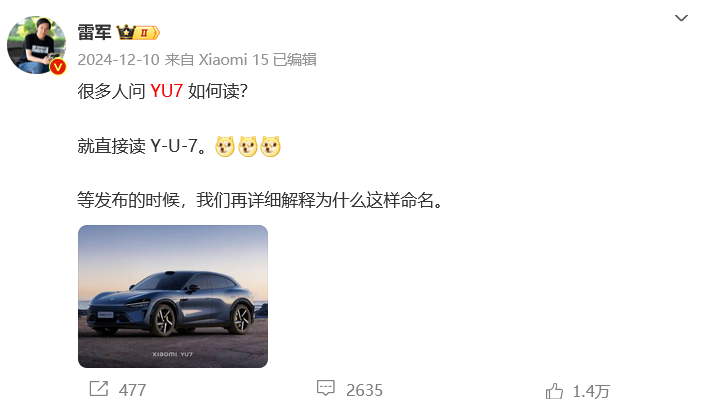This screenshot has height=410, width=704.
Task: Click the post author's profile avatar
Action: tap(36, 45)
